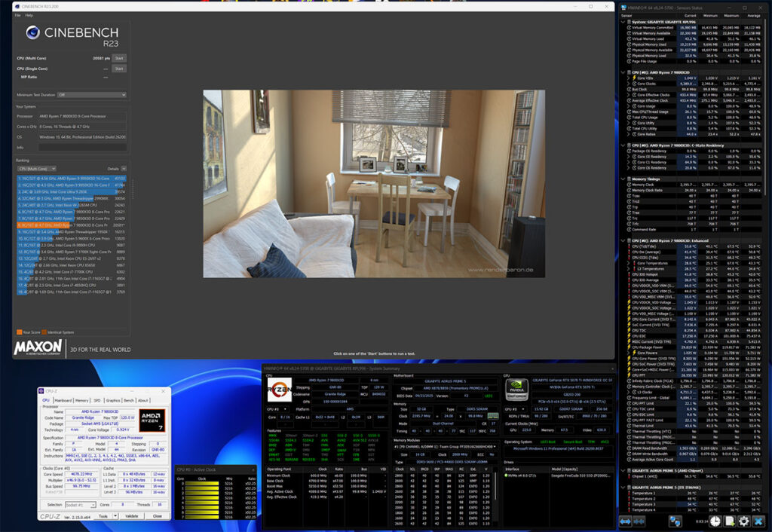Open the Minimum Test Duration dropdown
This screenshot has height=532, width=772.
click(93, 95)
